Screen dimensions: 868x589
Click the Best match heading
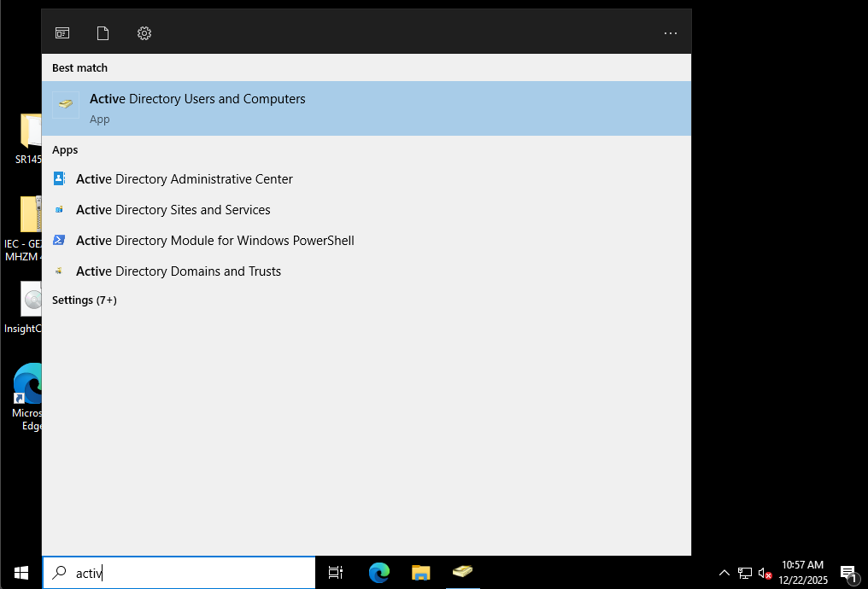pyautogui.click(x=79, y=68)
